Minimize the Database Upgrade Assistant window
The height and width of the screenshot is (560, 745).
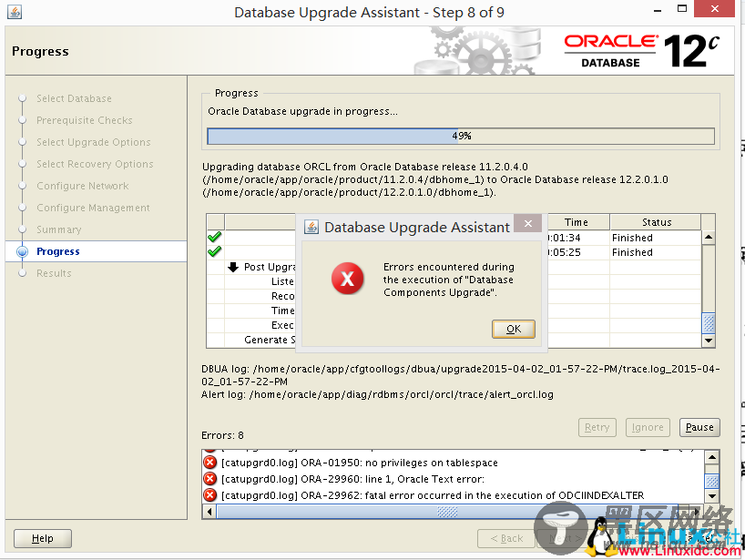click(x=658, y=9)
